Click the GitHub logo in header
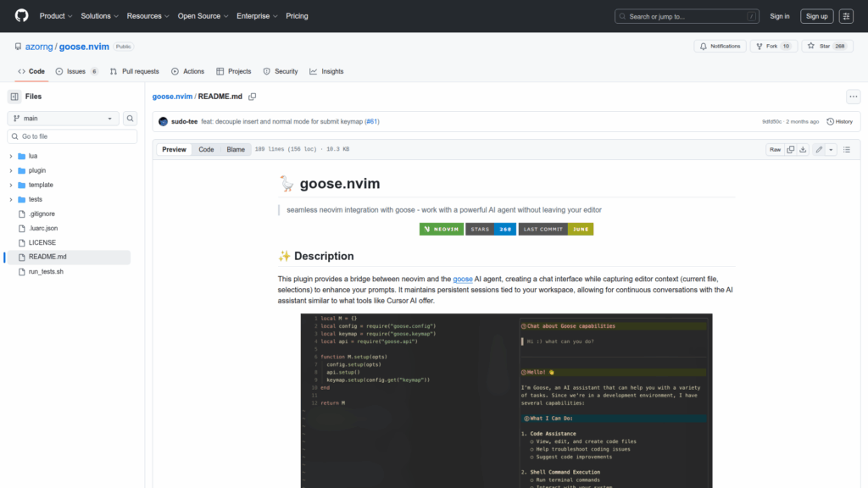The height and width of the screenshot is (488, 868). coord(21,16)
